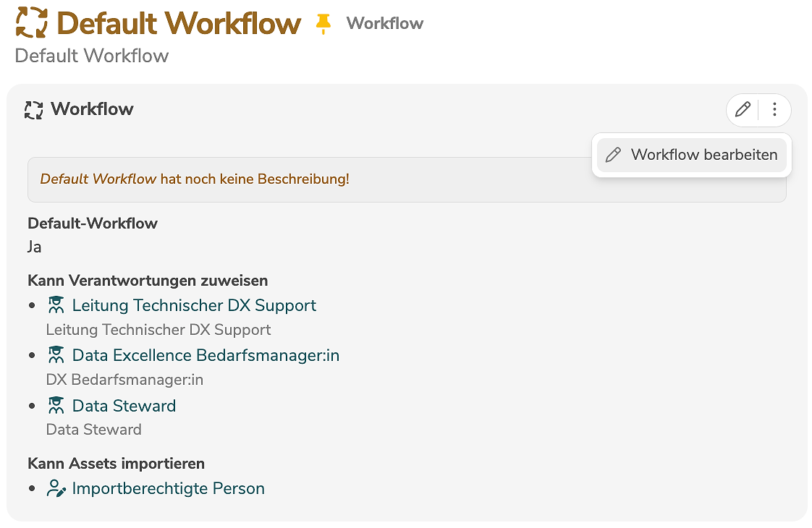Screen dimensions: 812x528
Task: Click the person icon beside Importberechtigte Person
Action: point(56,487)
